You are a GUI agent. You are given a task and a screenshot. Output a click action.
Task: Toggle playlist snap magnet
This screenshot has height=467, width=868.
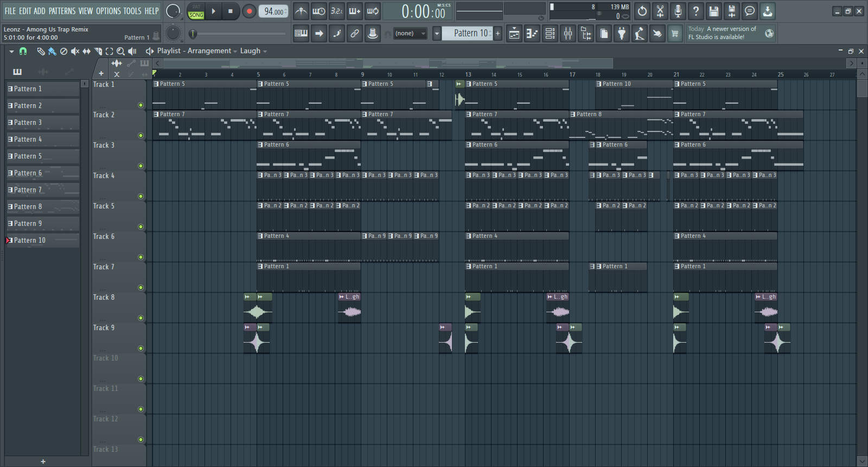pos(23,51)
